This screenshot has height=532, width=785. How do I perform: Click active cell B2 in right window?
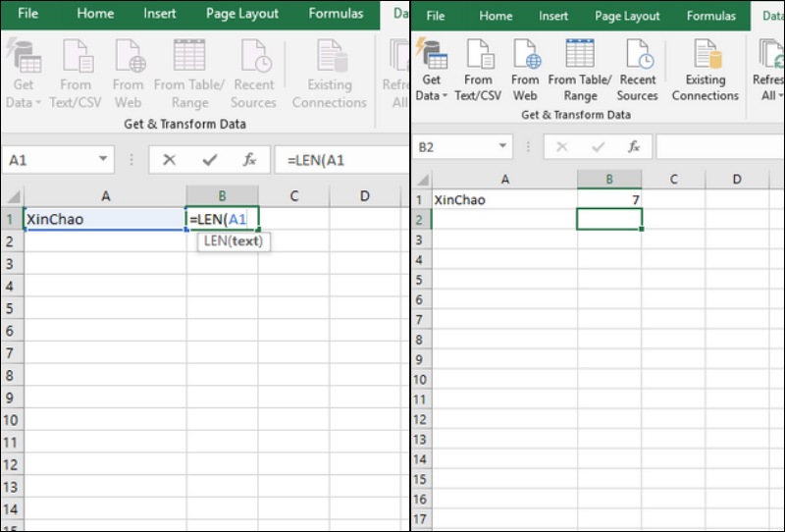(x=609, y=220)
